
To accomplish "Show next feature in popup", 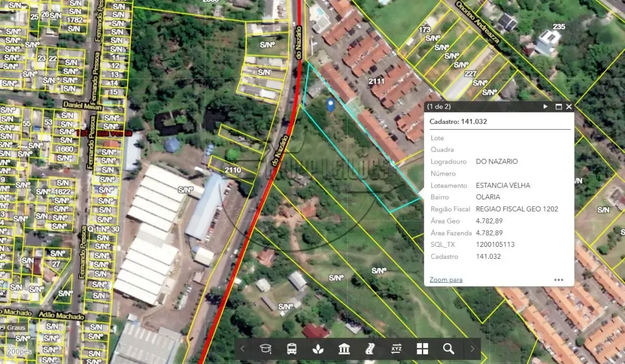I will (x=545, y=106).
